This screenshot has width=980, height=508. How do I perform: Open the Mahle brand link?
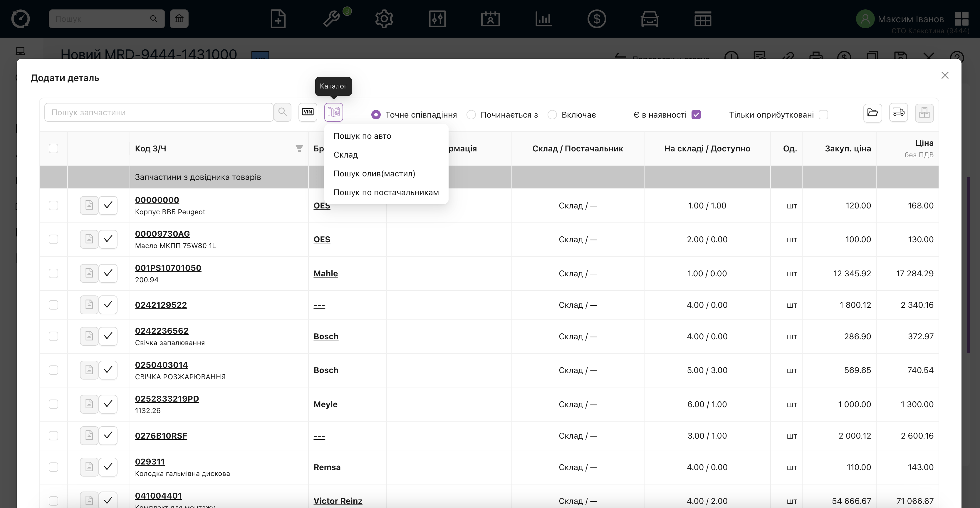coord(326,273)
